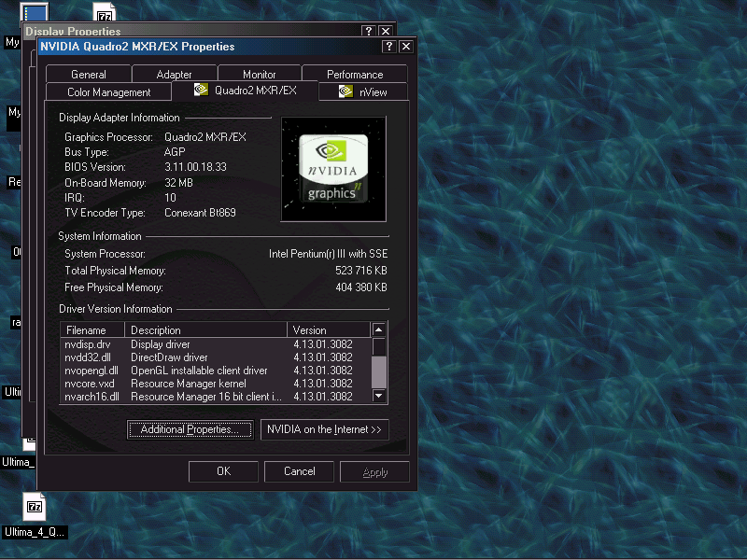Viewport: 747px width, 560px height.
Task: Click the Description column header
Action: 205,330
